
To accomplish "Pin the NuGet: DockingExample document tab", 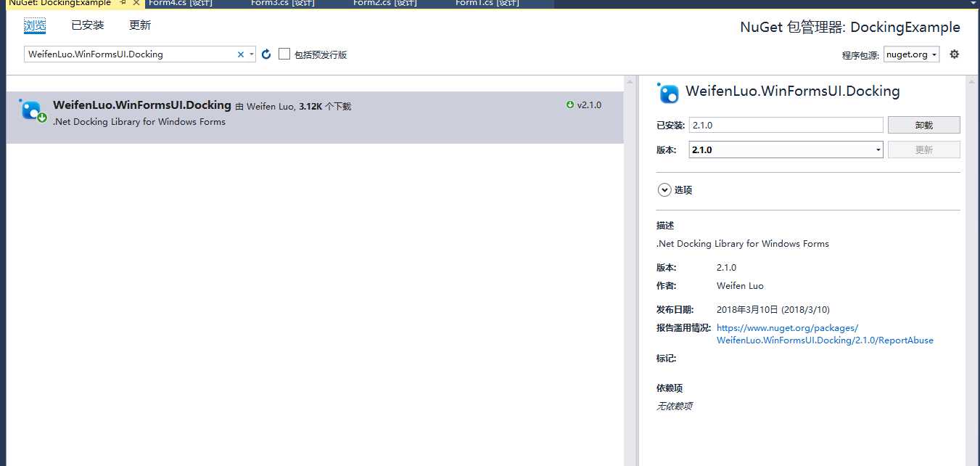I will coord(123,3).
